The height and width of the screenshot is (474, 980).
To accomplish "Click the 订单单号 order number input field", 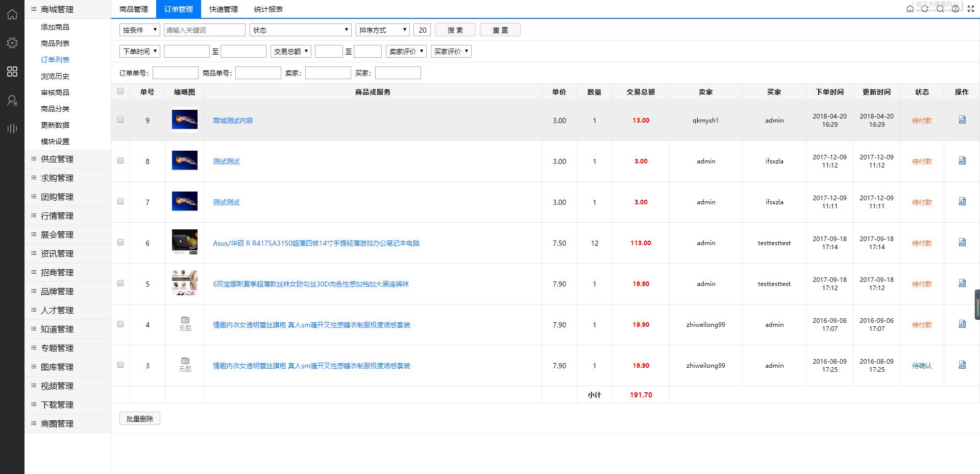I will (175, 73).
